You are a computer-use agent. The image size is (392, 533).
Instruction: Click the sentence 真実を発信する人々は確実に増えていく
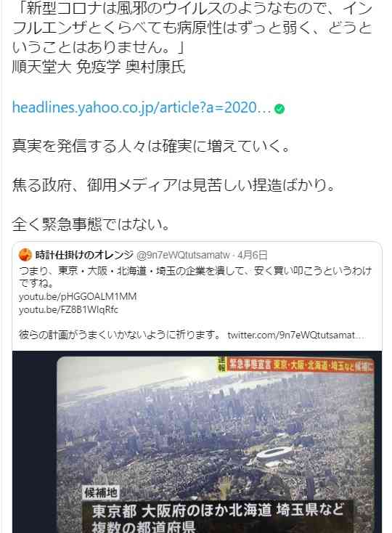[151, 147]
